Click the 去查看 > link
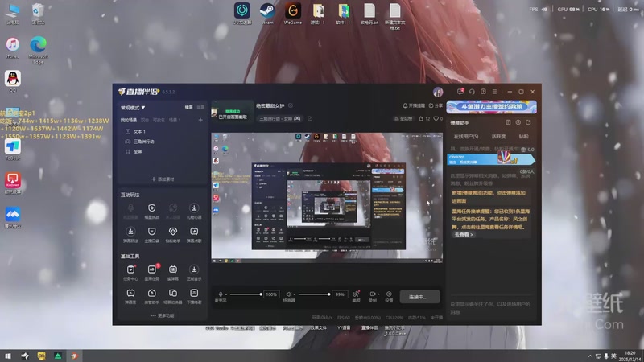Screen dimensions: 644x362 tap(464, 234)
